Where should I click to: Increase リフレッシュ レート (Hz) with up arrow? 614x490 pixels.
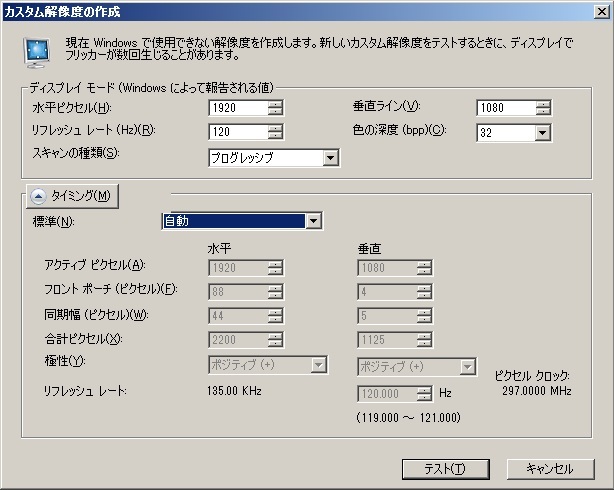tap(275, 127)
